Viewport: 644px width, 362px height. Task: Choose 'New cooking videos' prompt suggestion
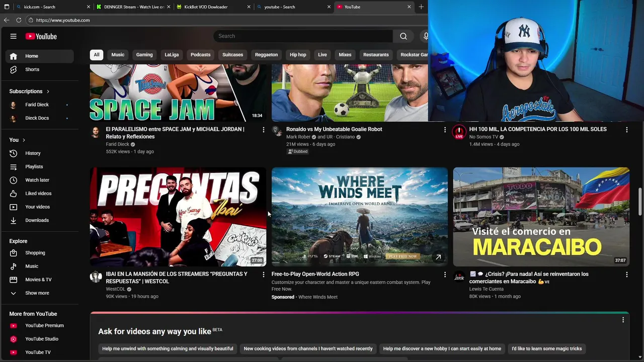(308, 348)
